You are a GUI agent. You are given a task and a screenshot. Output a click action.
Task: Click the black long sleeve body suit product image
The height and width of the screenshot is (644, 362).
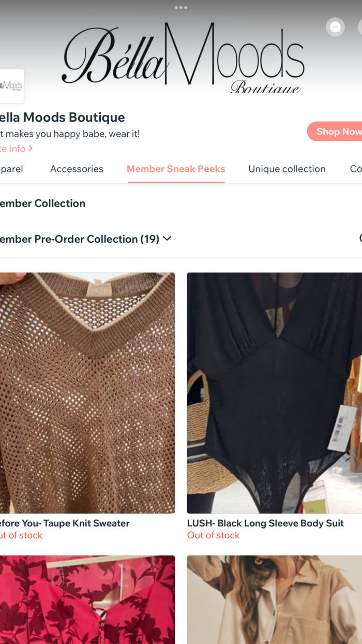point(274,392)
